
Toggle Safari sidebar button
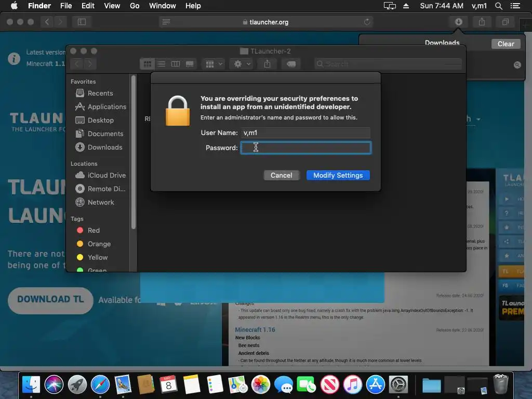[82, 22]
